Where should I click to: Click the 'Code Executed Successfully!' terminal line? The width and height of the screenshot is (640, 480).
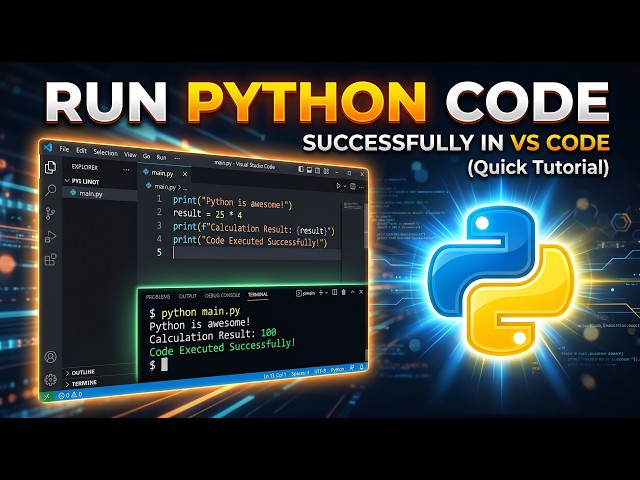[x=222, y=347]
